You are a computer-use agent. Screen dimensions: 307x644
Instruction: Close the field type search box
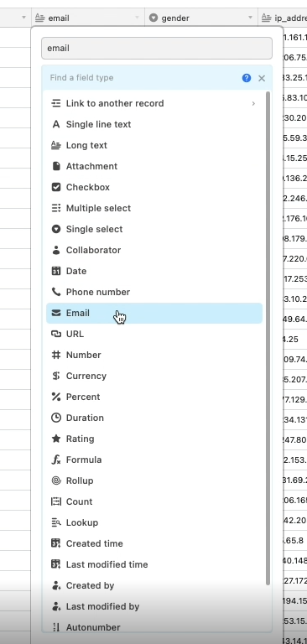coord(262,78)
